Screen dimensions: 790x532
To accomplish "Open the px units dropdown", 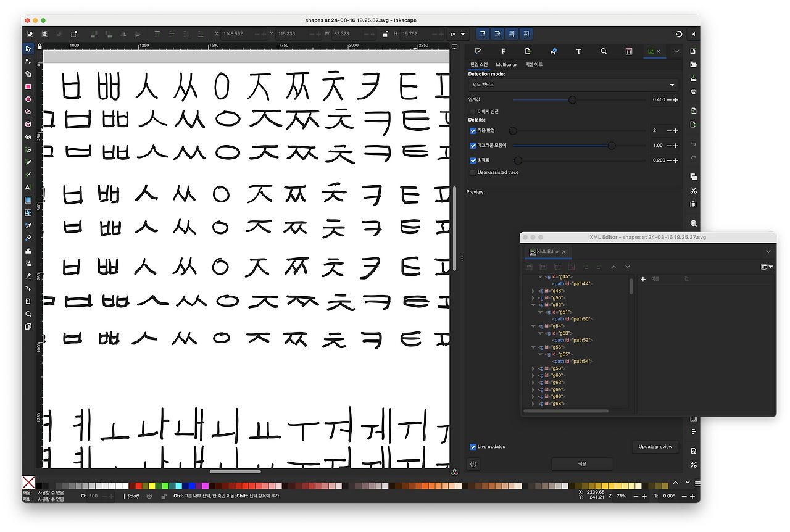I will tap(457, 34).
